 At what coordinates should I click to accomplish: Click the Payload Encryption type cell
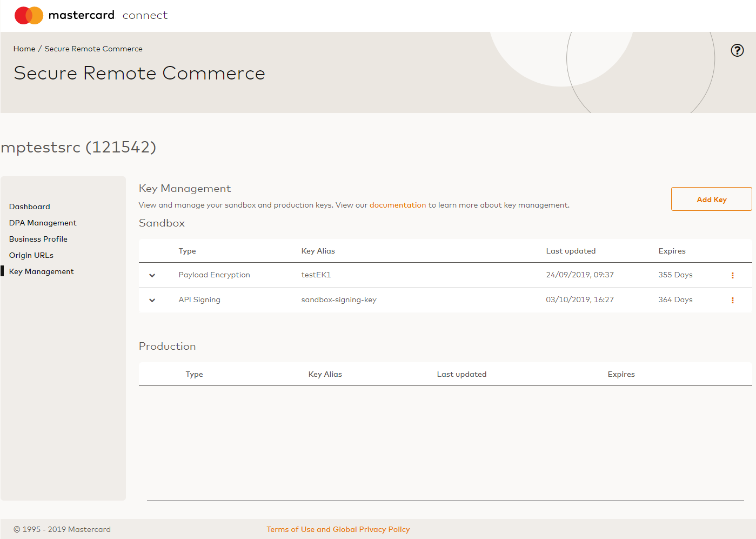click(x=215, y=275)
